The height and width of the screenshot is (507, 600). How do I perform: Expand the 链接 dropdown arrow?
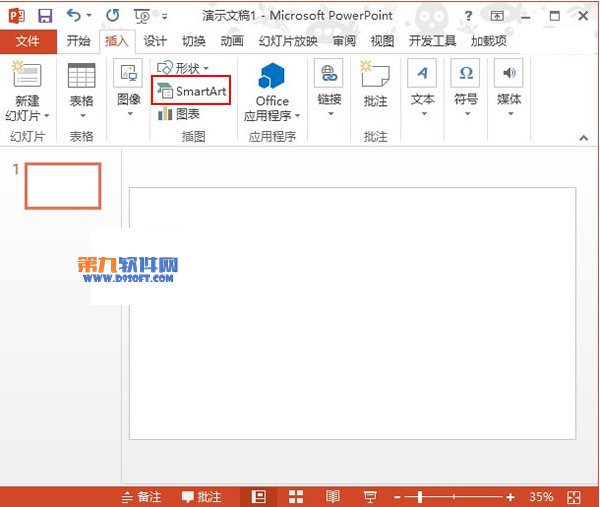(x=331, y=114)
